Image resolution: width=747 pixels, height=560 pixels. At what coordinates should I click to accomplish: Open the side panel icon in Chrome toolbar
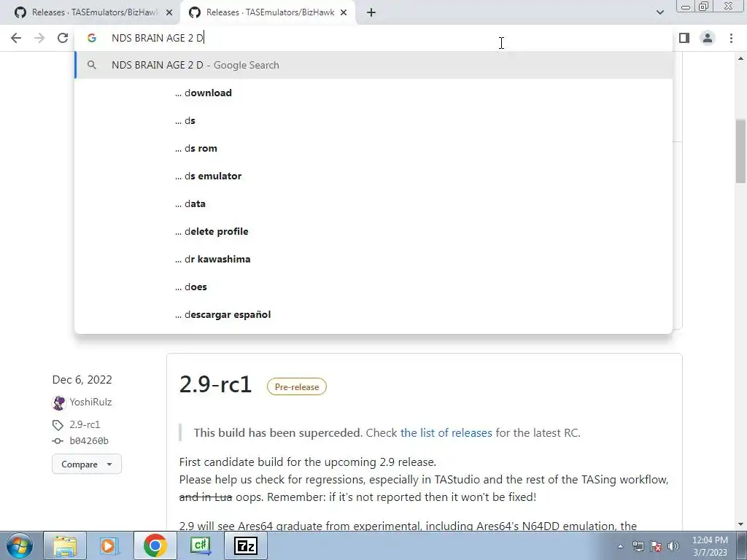pyautogui.click(x=684, y=38)
